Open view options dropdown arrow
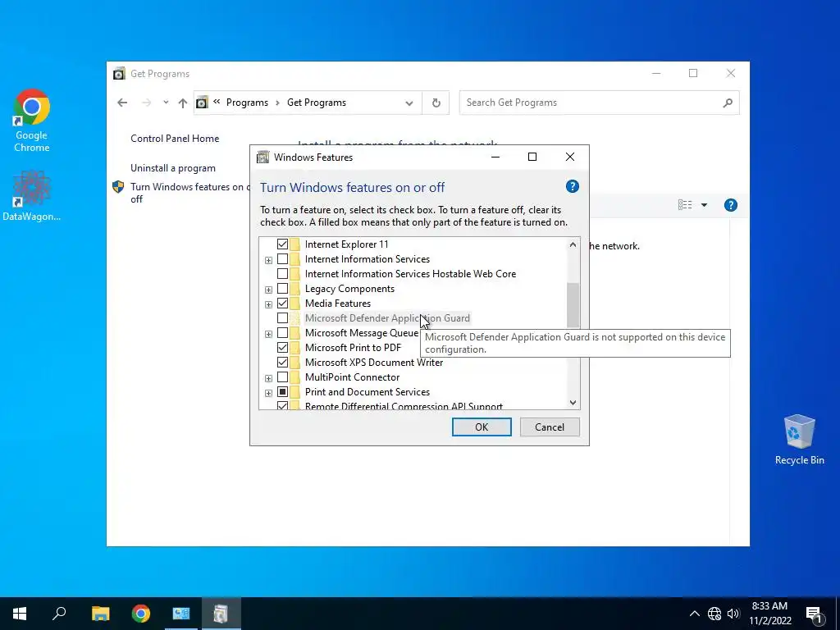The height and width of the screenshot is (630, 840). pos(704,205)
